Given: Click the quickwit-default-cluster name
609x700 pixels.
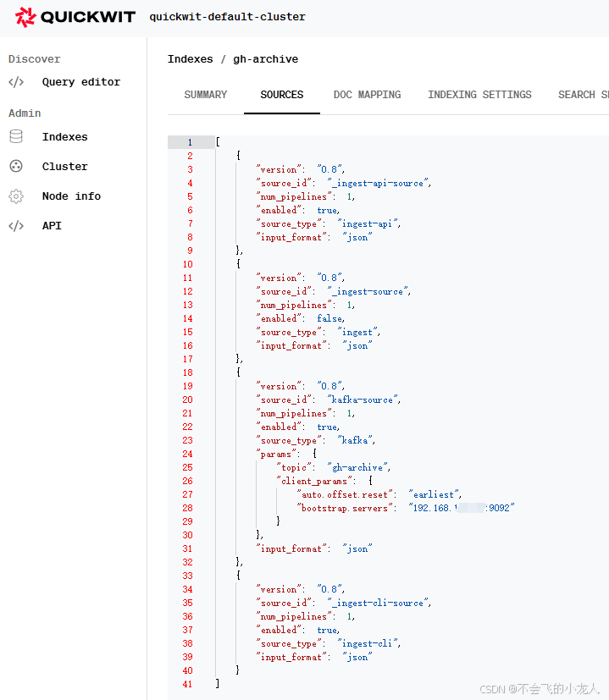Looking at the screenshot, I should [228, 17].
